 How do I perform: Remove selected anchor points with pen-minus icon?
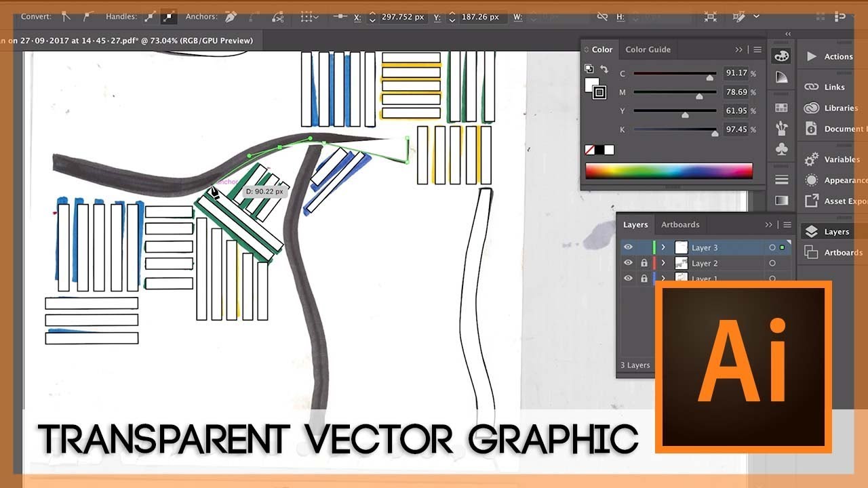231,16
